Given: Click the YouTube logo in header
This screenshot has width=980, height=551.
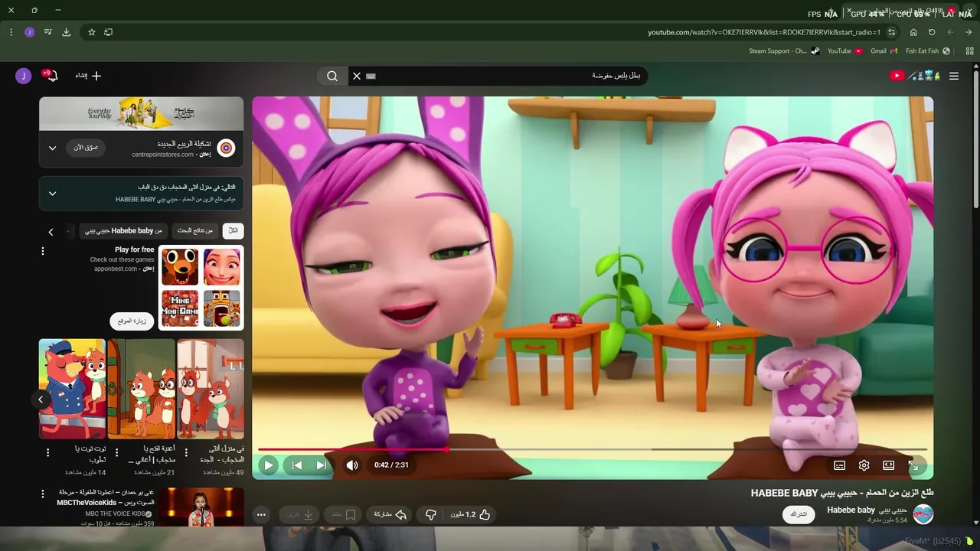Looking at the screenshot, I should coord(915,76).
